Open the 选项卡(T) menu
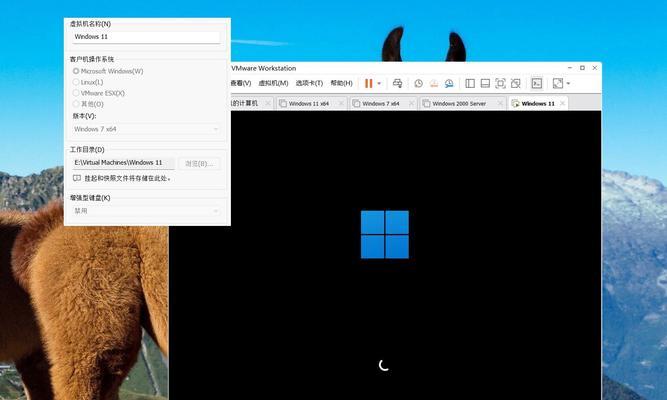 coord(309,83)
